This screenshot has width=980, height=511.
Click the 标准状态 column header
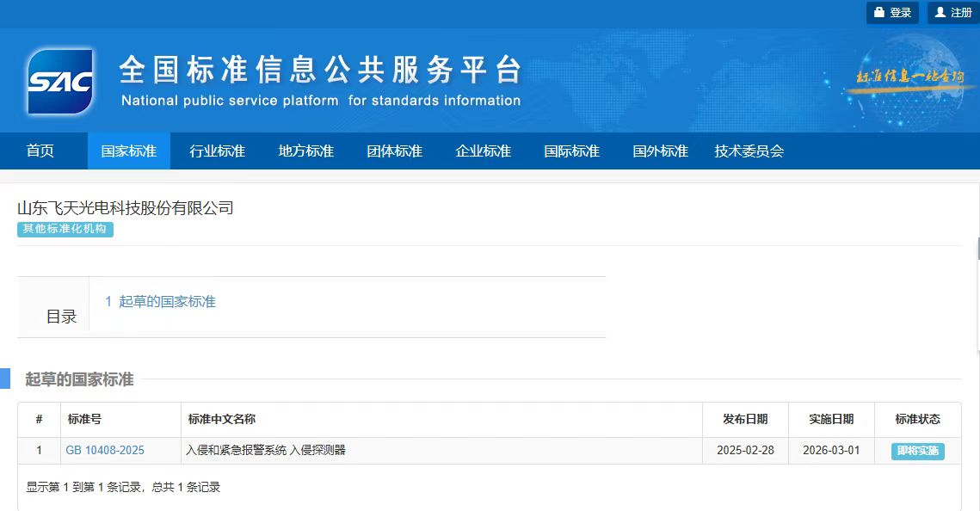917,419
